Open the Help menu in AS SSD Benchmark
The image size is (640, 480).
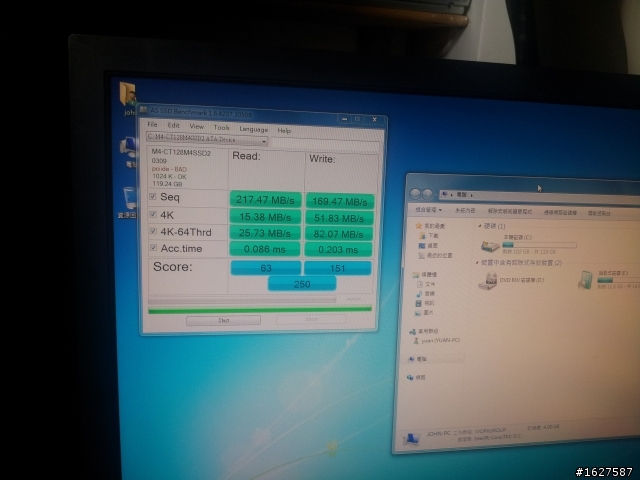(x=284, y=131)
